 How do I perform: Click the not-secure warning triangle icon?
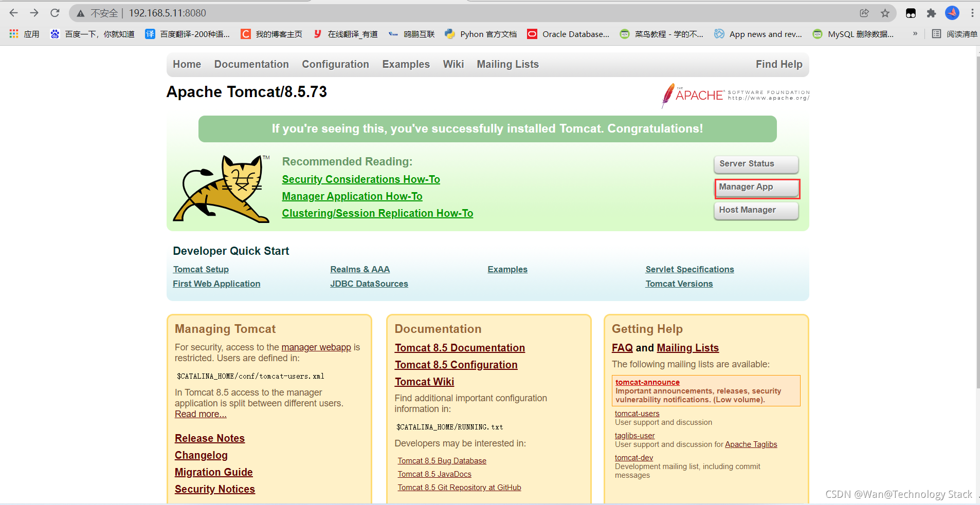pyautogui.click(x=81, y=13)
